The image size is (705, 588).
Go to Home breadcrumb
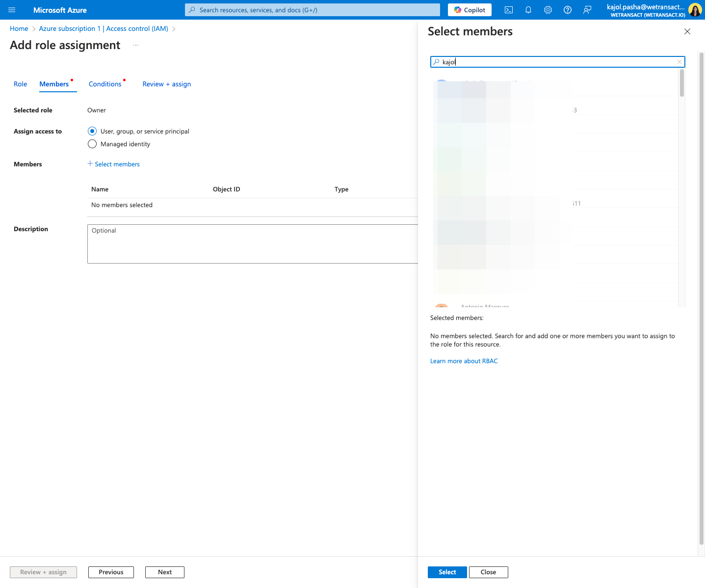coord(19,28)
